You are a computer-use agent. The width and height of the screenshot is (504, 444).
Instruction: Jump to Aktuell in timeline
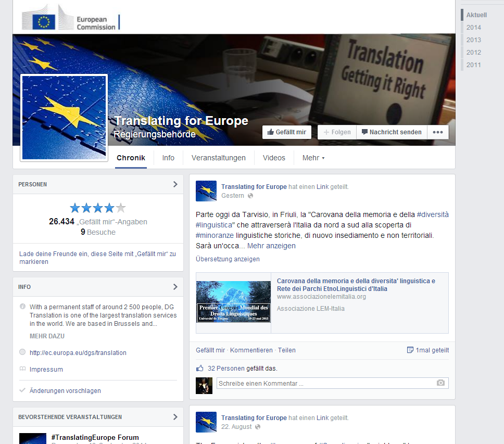tap(476, 15)
